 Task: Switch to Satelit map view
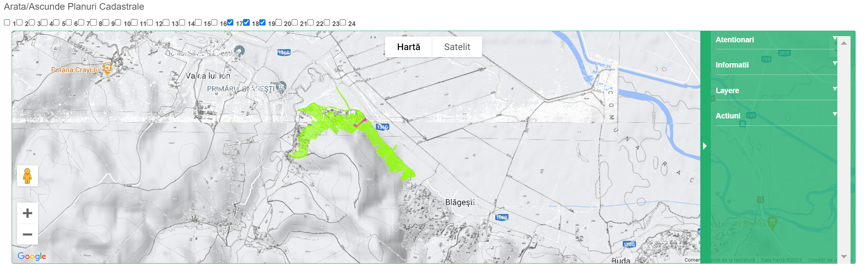[457, 47]
